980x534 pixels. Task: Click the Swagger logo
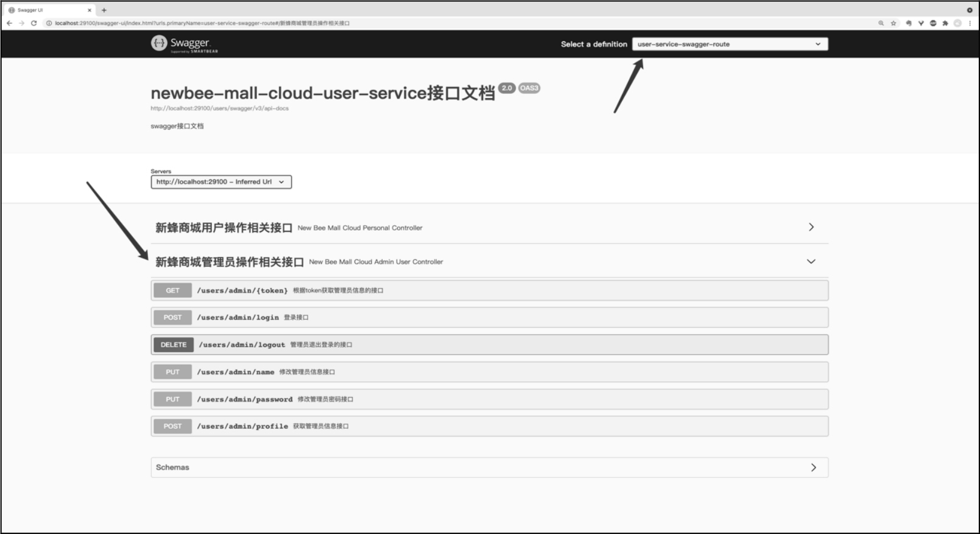coord(185,44)
